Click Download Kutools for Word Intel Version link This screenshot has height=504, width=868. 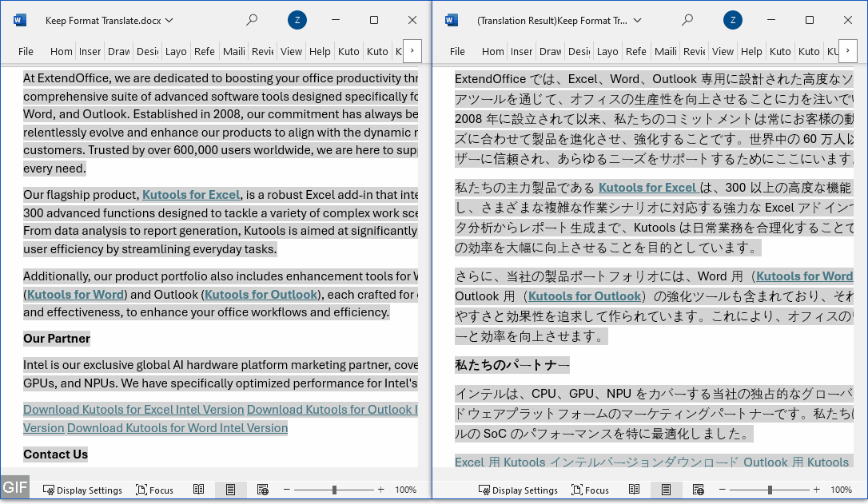click(177, 428)
